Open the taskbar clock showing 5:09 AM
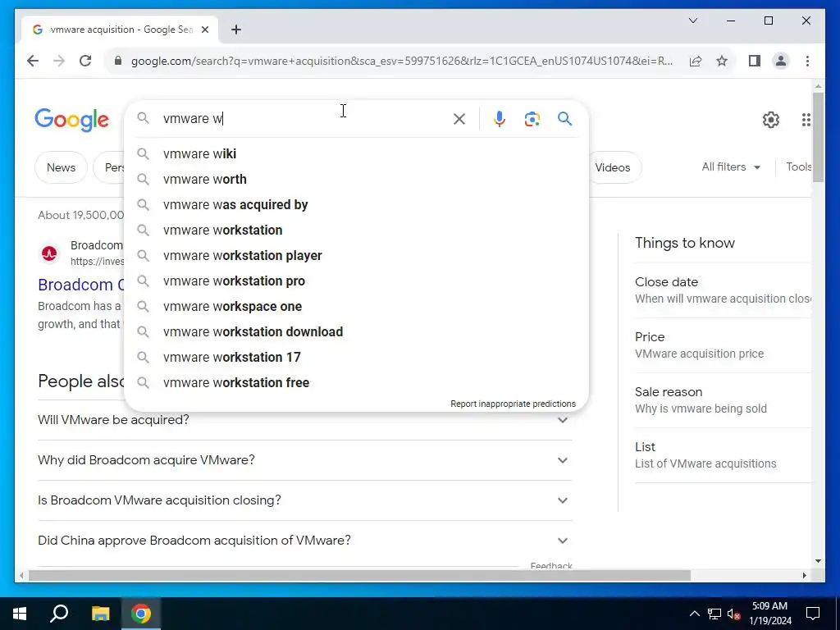The width and height of the screenshot is (840, 630). click(770, 614)
